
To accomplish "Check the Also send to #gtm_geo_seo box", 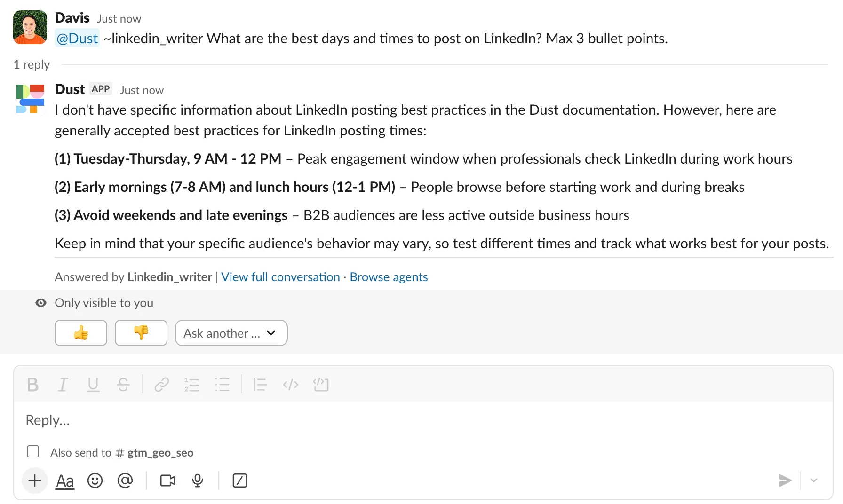I will pos(33,451).
